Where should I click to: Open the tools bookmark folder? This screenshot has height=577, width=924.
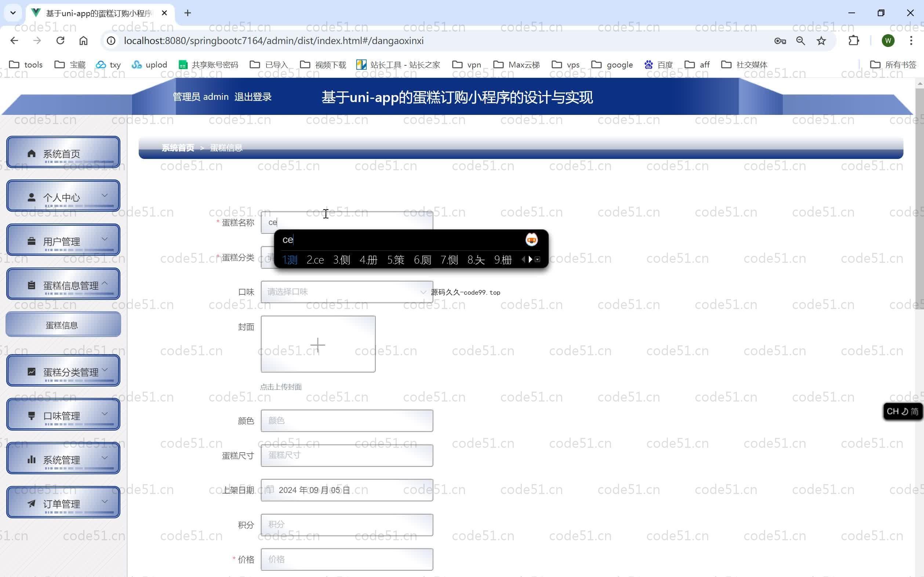[x=26, y=65]
